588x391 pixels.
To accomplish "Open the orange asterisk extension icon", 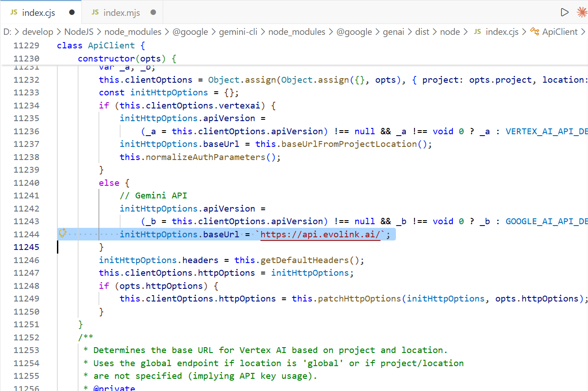I will (x=582, y=12).
